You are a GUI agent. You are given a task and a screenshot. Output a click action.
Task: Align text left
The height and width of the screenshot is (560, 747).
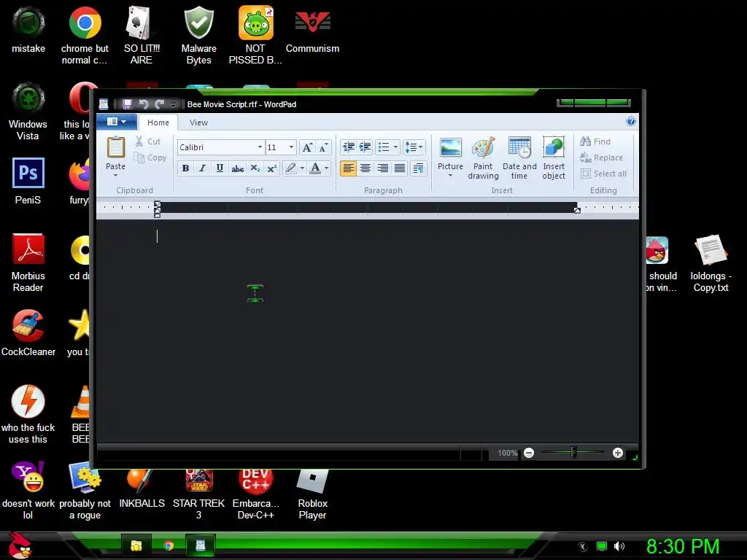[348, 168]
